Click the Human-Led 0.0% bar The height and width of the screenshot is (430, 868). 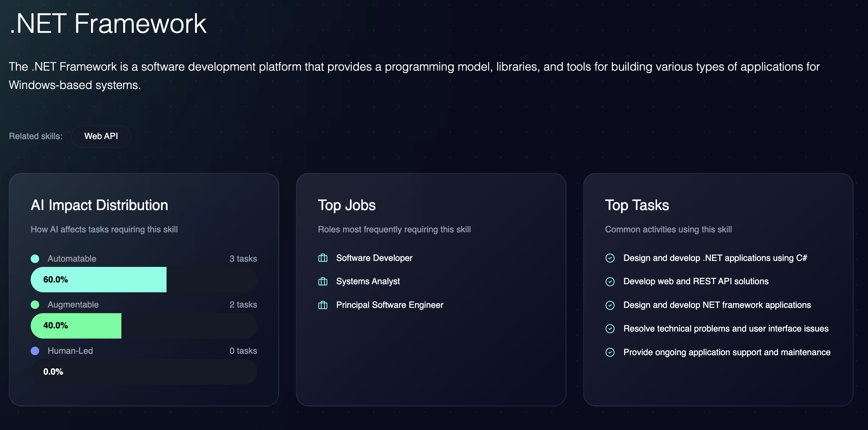click(x=144, y=372)
